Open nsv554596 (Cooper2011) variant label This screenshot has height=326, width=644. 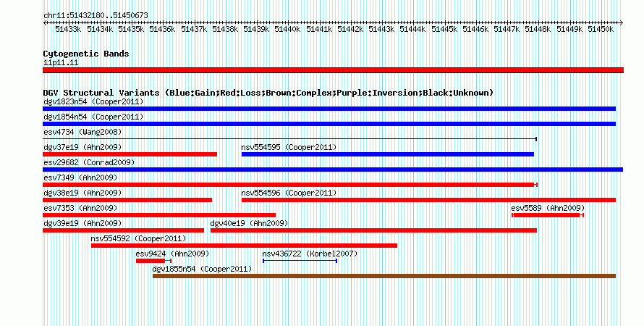click(289, 193)
